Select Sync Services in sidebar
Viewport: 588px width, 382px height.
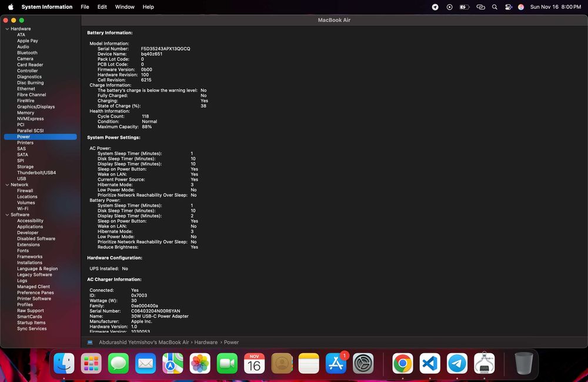[x=32, y=329]
